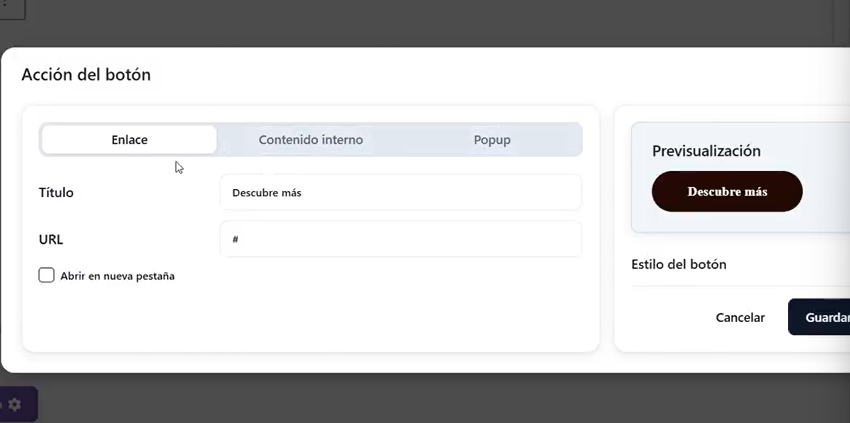Click the URL field label
This screenshot has width=850, height=423.
pos(51,240)
